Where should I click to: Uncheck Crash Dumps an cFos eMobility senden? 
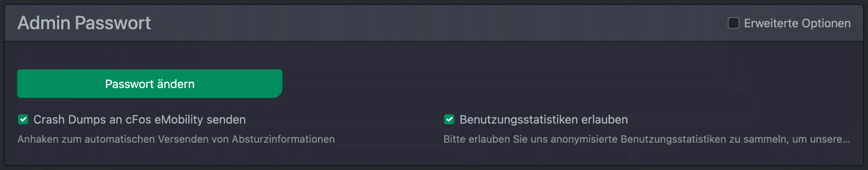pyautogui.click(x=23, y=120)
